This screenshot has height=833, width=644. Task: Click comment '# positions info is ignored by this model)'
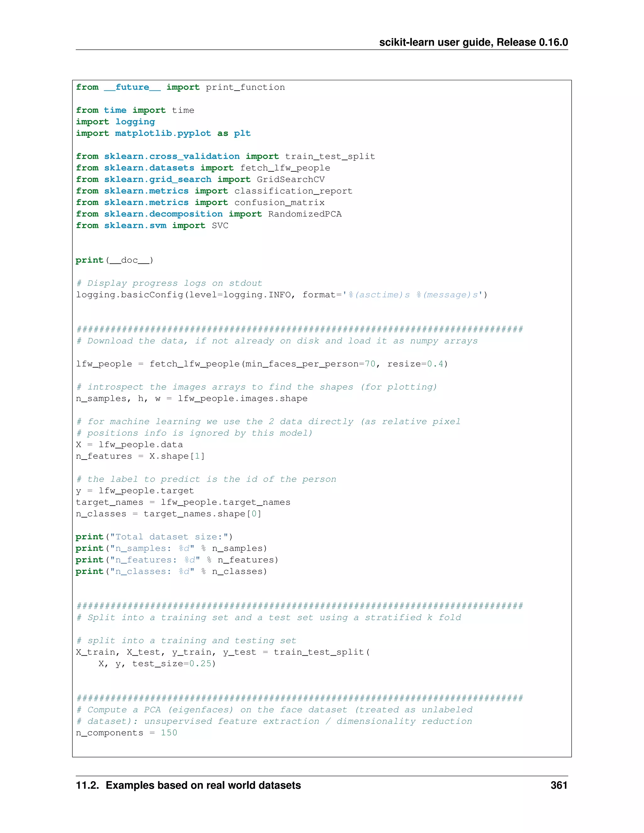[x=194, y=433]
